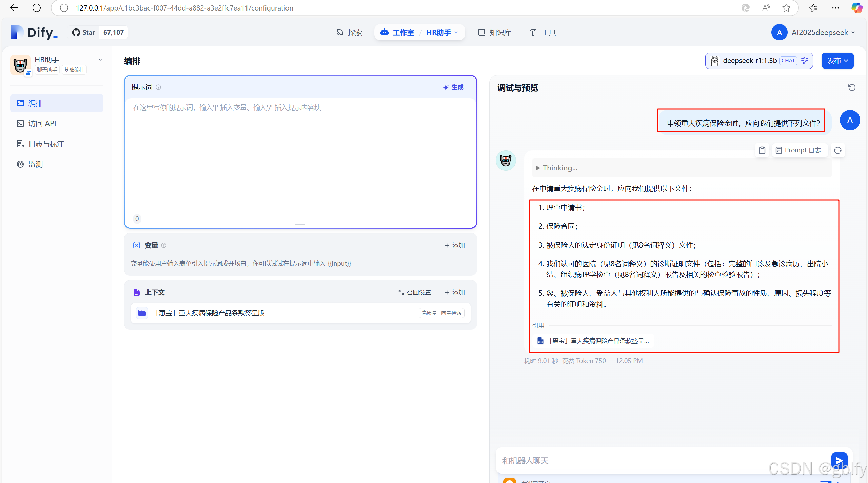Image resolution: width=868 pixels, height=483 pixels.
Task: Go to the 探索 tab
Action: [349, 32]
